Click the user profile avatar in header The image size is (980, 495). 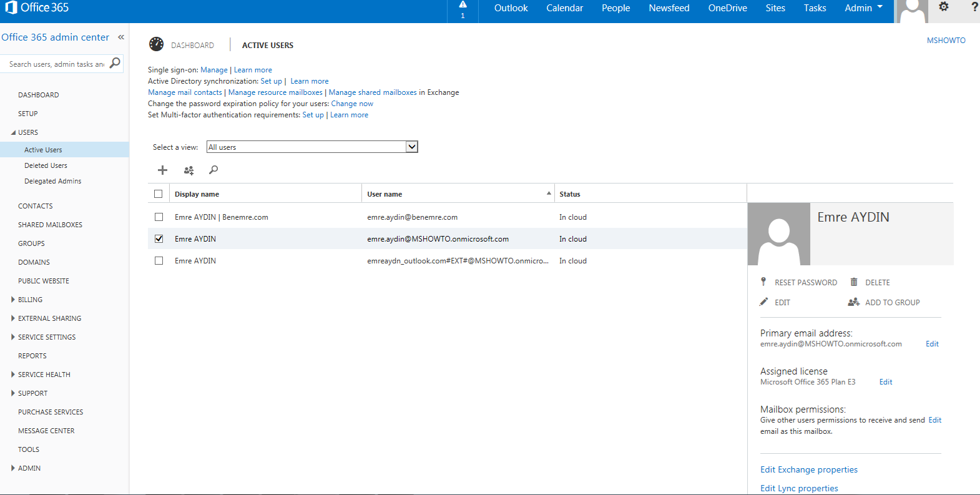pyautogui.click(x=912, y=11)
